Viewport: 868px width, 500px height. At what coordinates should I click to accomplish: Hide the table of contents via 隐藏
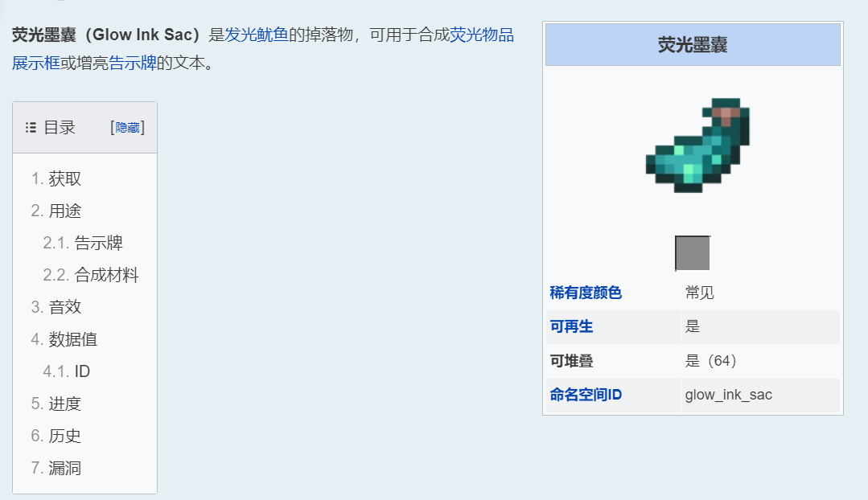[x=127, y=127]
